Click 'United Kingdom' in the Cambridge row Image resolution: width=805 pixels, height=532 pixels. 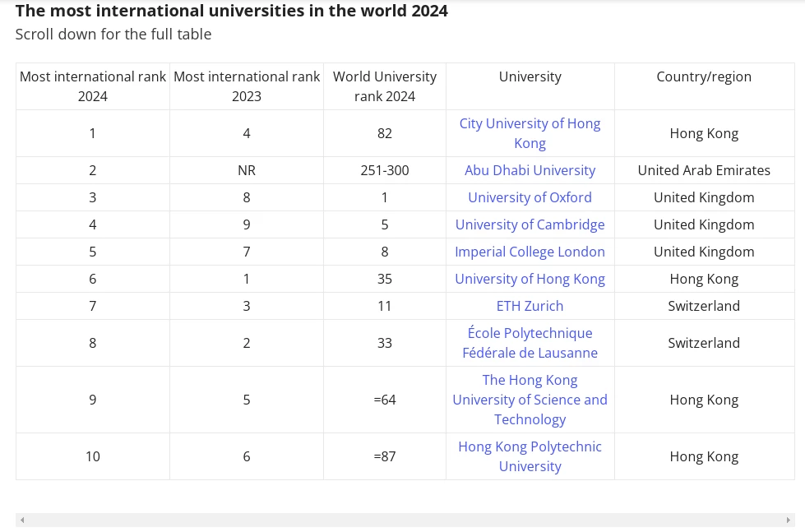tap(704, 224)
